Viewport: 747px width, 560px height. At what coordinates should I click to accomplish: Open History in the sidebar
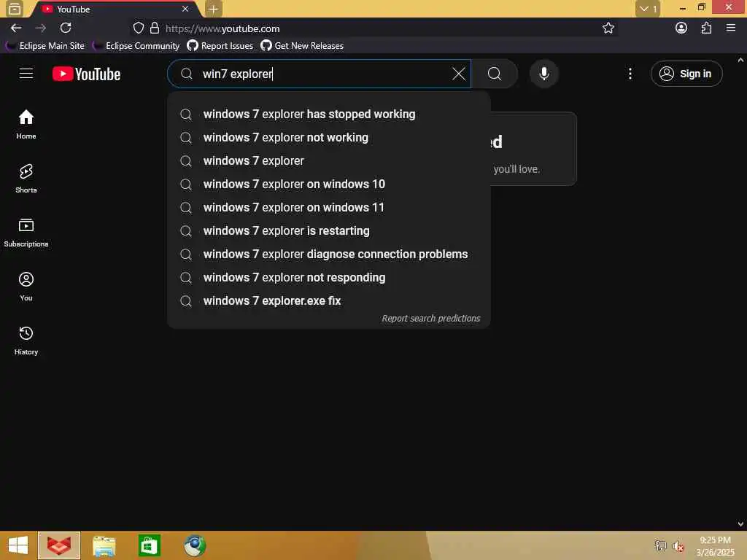(x=26, y=340)
